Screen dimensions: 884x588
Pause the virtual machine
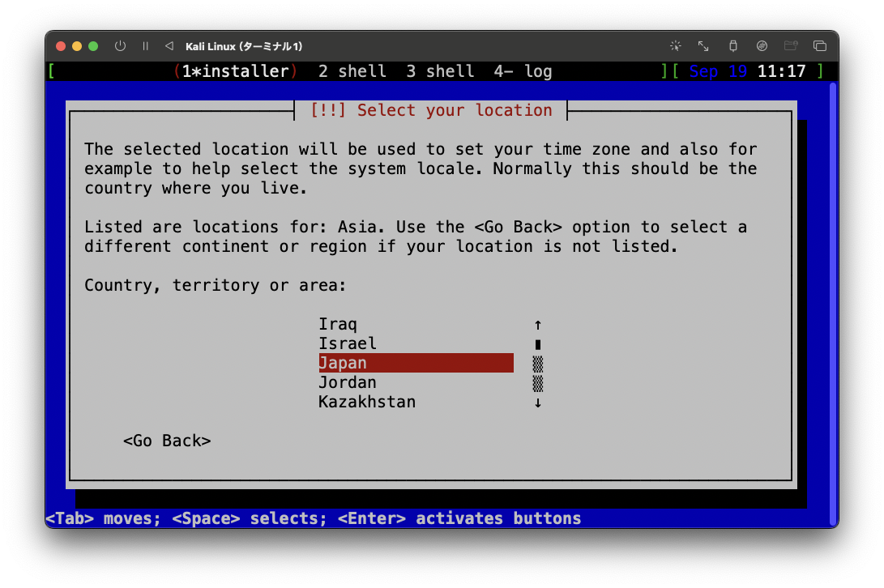tap(144, 46)
